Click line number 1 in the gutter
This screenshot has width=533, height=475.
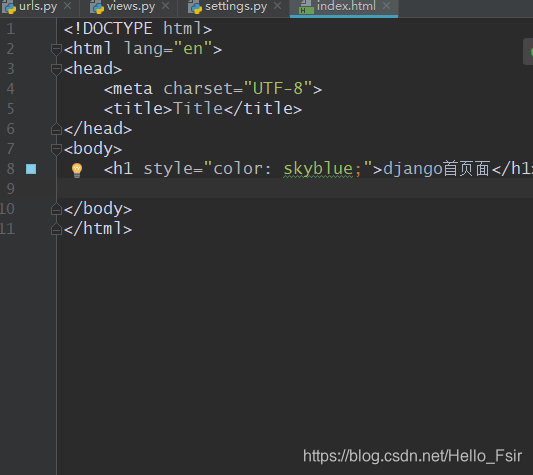tap(11, 29)
